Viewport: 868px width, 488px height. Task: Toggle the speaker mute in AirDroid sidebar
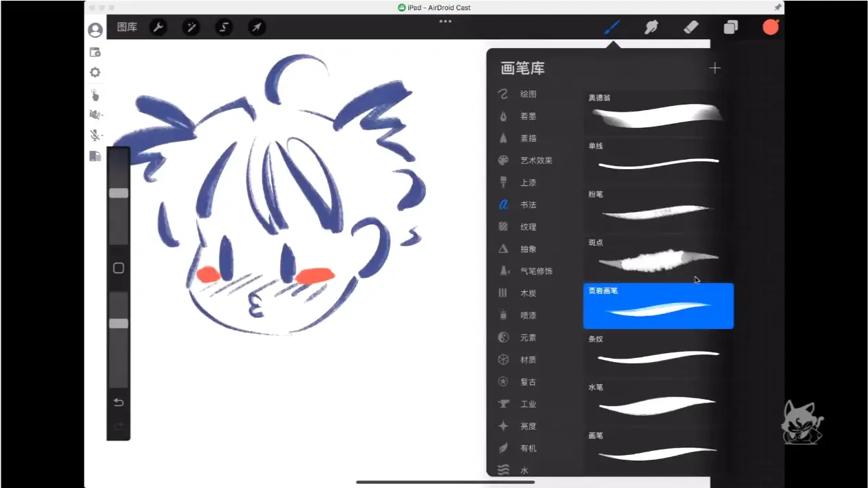point(95,114)
